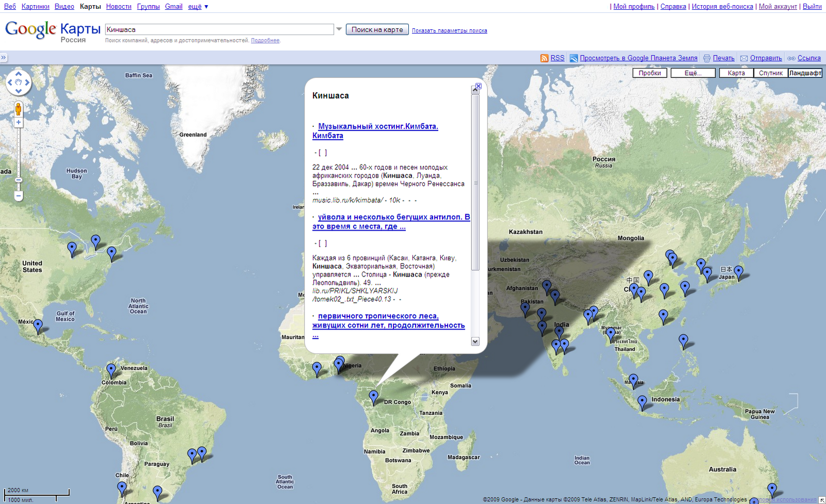Open the Музыкальный хостинг.Кимбата result link
Viewport: 826px width, 504px height.
375,131
